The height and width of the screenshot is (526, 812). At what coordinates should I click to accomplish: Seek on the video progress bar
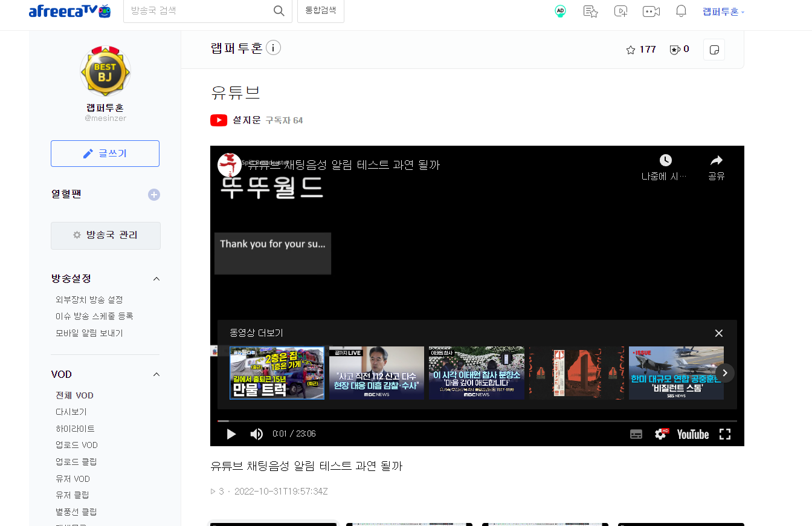point(477,421)
